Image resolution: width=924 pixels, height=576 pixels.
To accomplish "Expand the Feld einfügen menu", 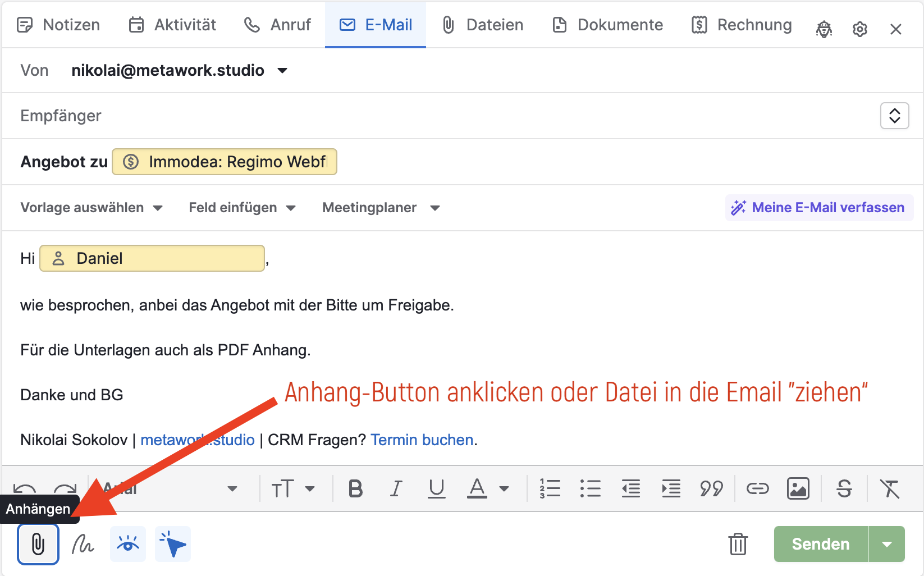I will coord(242,208).
